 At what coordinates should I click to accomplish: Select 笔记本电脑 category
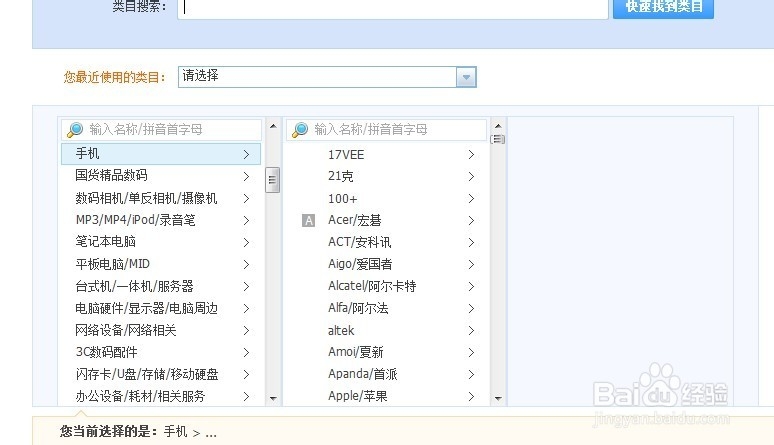(x=161, y=242)
